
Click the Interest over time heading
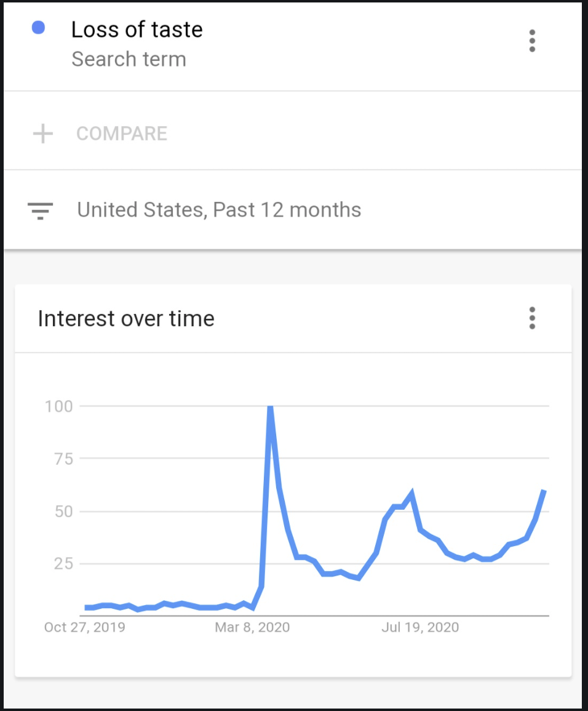coord(126,319)
